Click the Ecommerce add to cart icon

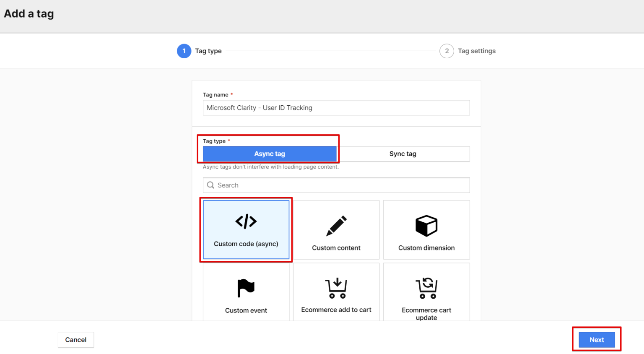pos(336,288)
